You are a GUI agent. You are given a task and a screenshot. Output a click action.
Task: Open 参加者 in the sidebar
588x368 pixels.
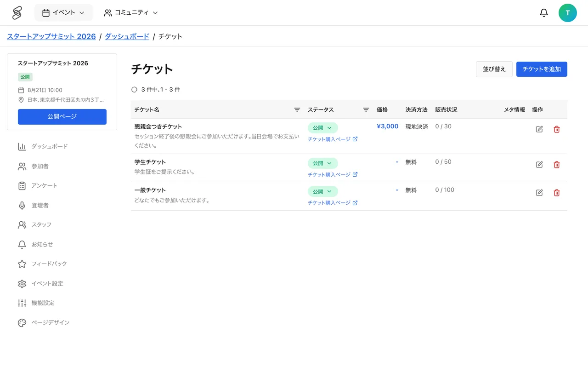tap(34, 166)
